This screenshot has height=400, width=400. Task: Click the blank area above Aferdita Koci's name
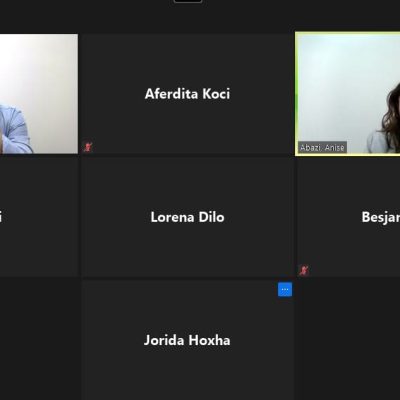tap(187, 60)
